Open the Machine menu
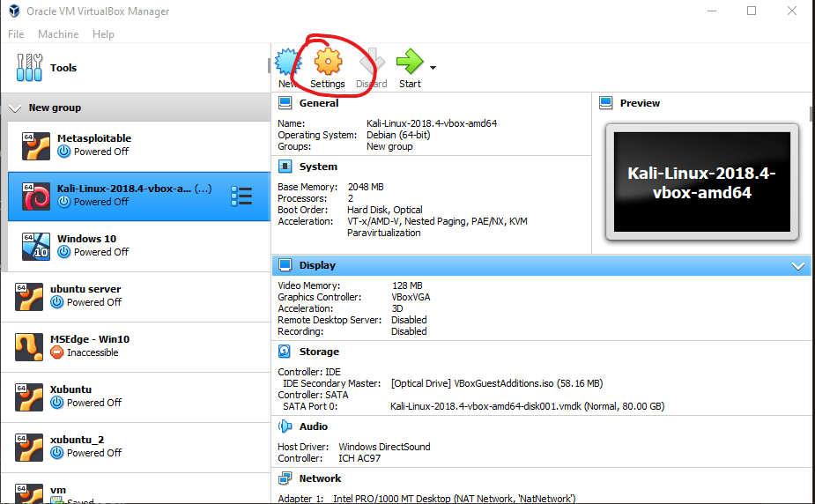This screenshot has width=815, height=504. [x=58, y=34]
